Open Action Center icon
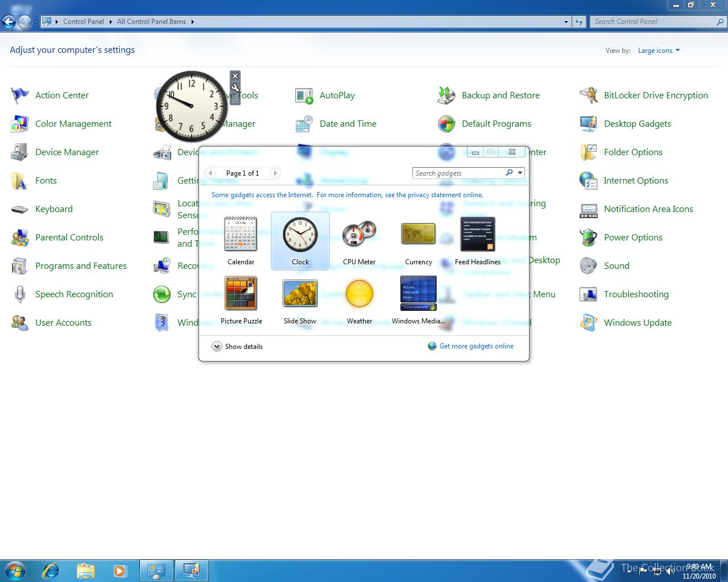The image size is (728, 582). tap(20, 95)
